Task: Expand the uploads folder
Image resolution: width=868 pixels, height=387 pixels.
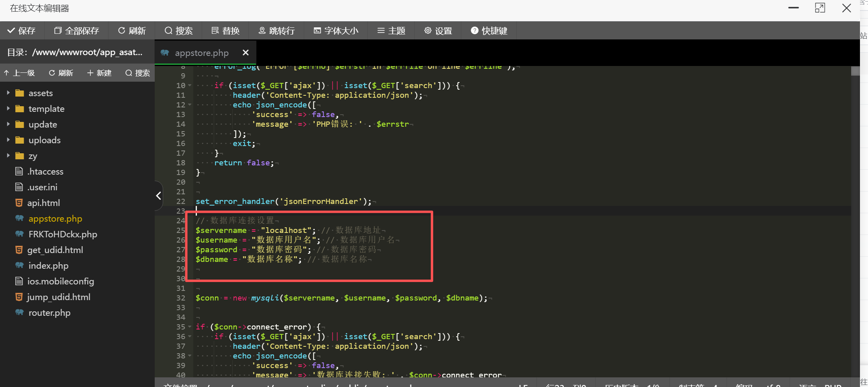Action: coord(8,140)
